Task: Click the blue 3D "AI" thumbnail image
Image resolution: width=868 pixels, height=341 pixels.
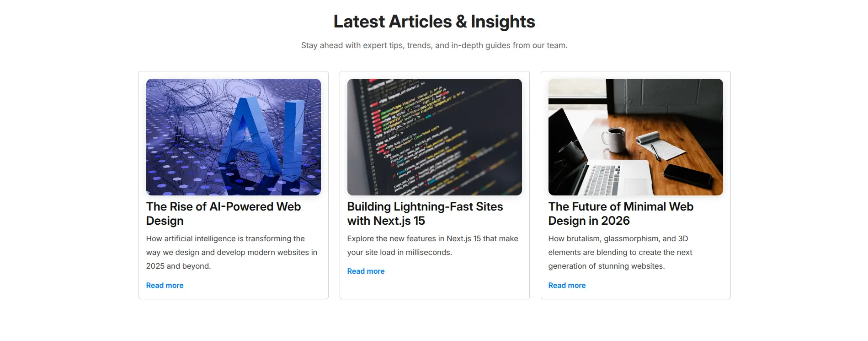Action: [233, 137]
